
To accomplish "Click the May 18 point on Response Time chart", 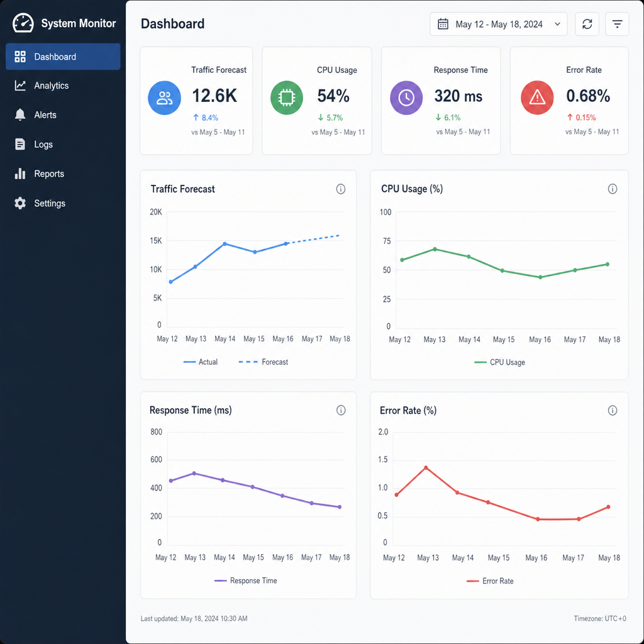I will (x=340, y=508).
